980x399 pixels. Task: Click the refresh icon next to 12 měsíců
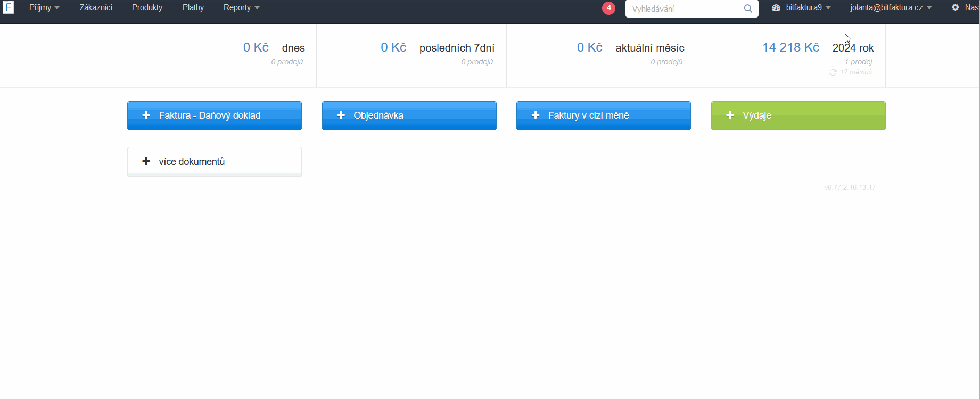click(833, 72)
